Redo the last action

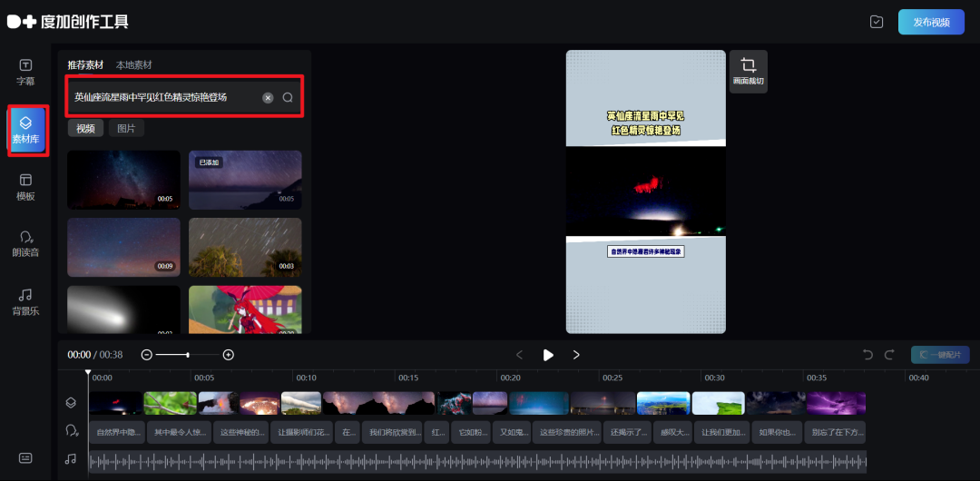pos(889,355)
